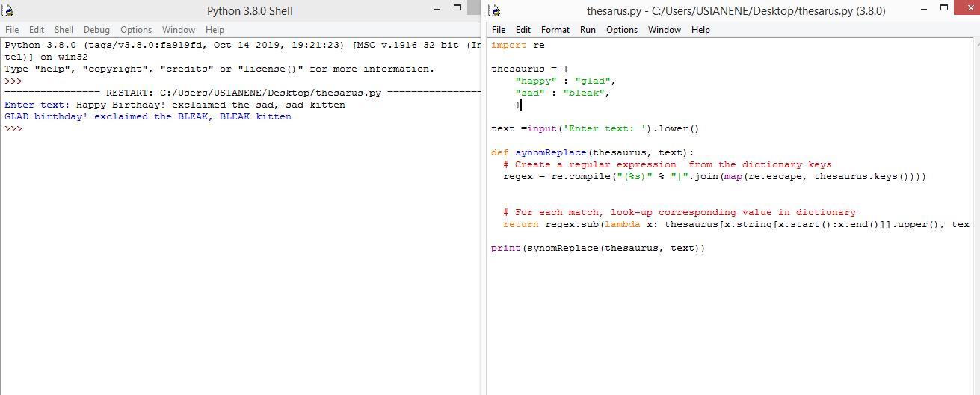The image size is (980, 395).
Task: Expand Options menu in the Python Shell window
Action: (136, 30)
